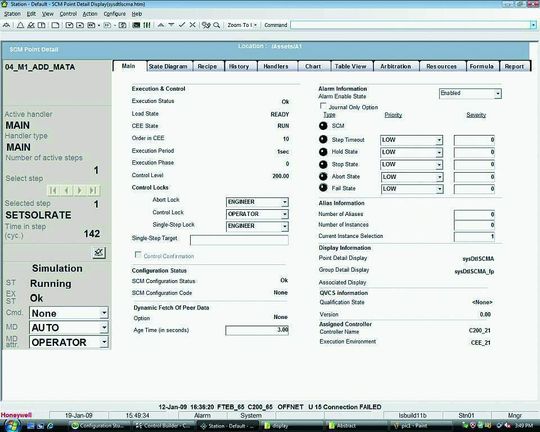
Task: Click the pencil icon above Simulation
Action: tap(99, 253)
